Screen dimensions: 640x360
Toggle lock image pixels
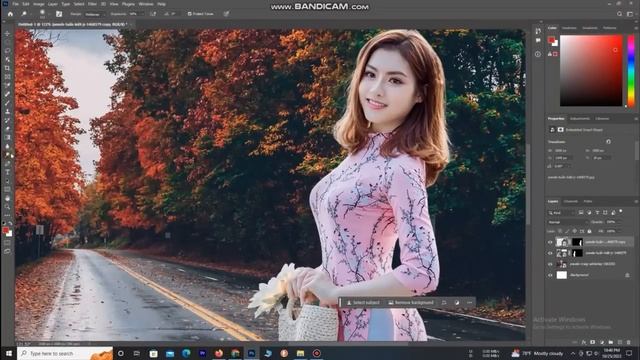(567, 231)
